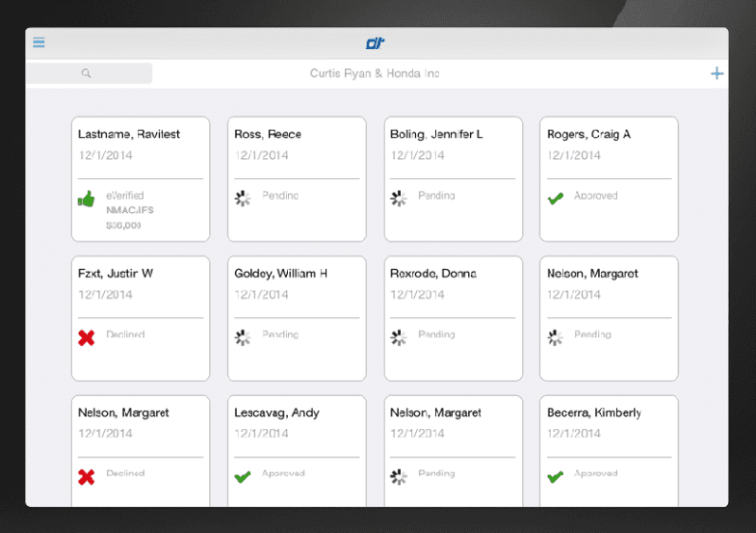Select the Curtis Ryan & Honda Inc title
Image resolution: width=756 pixels, height=533 pixels.
[x=375, y=73]
